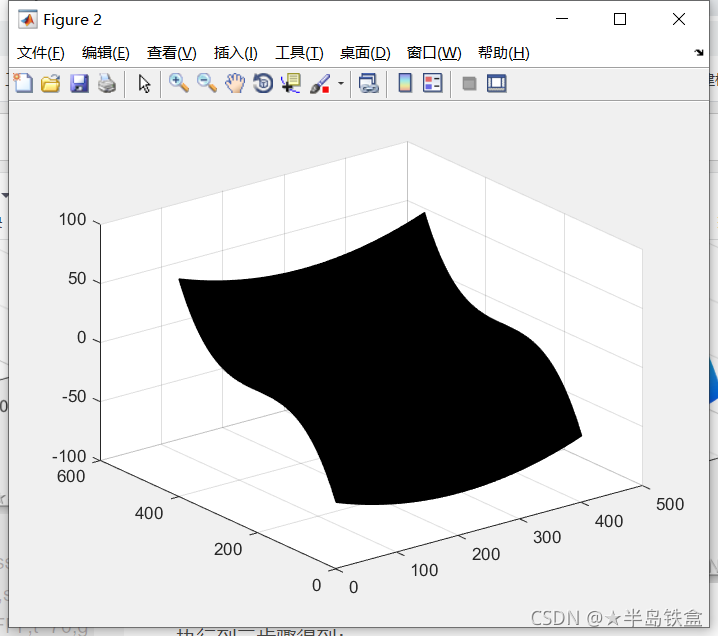
Task: Select the Brush data tool
Action: (x=320, y=84)
